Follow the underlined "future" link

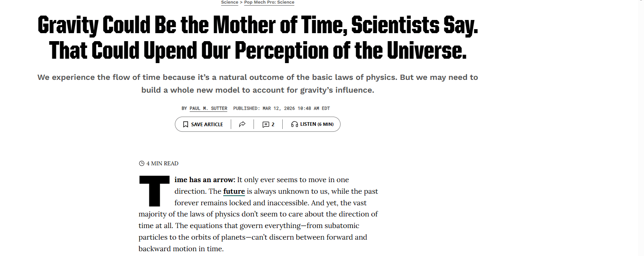tap(234, 191)
